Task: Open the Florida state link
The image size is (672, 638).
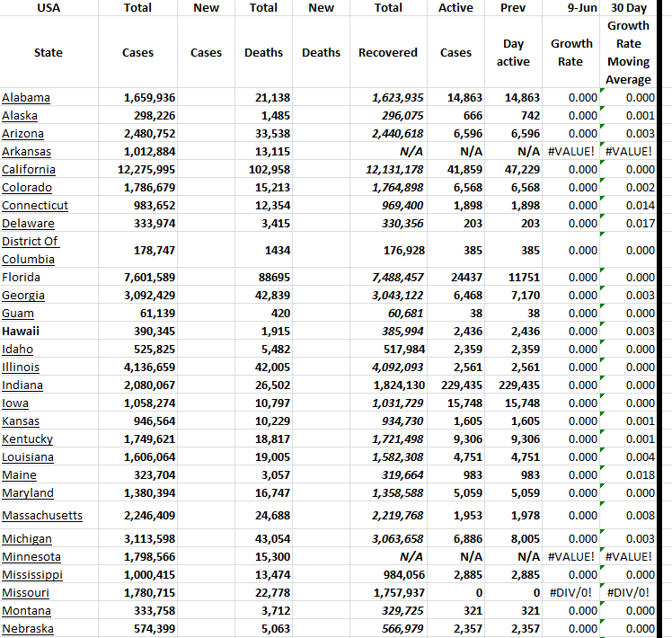Action: tap(22, 277)
